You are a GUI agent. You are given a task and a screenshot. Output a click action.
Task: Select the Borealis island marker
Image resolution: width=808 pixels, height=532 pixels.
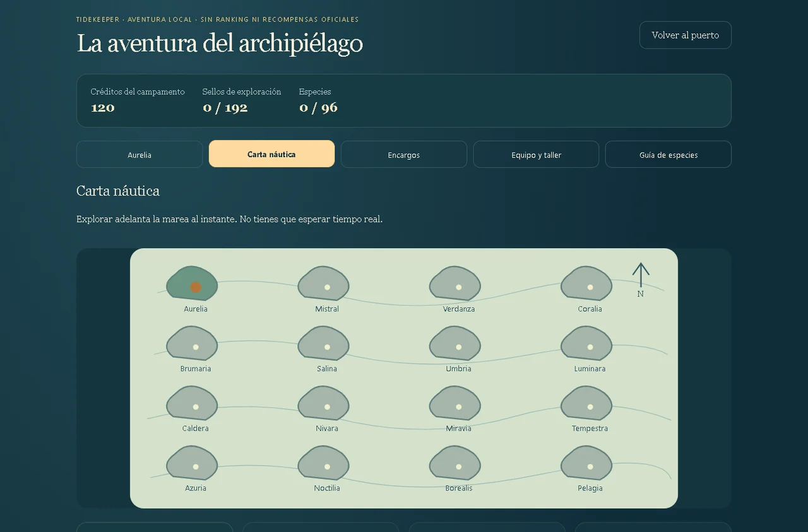tap(454, 463)
